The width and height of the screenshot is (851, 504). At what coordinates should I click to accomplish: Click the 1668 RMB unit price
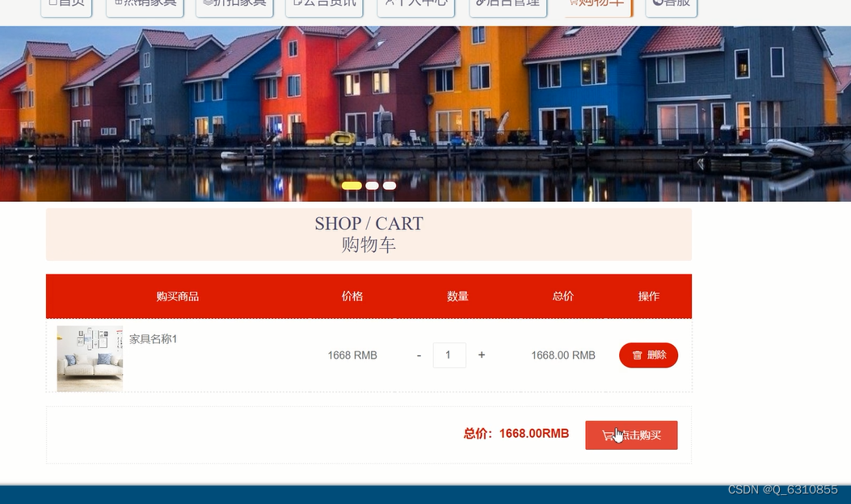[352, 355]
